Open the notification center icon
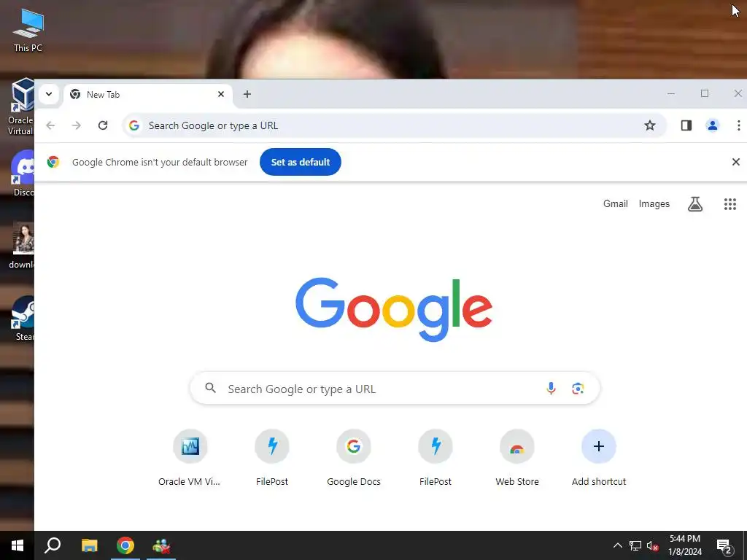The height and width of the screenshot is (560, 747). [x=724, y=545]
